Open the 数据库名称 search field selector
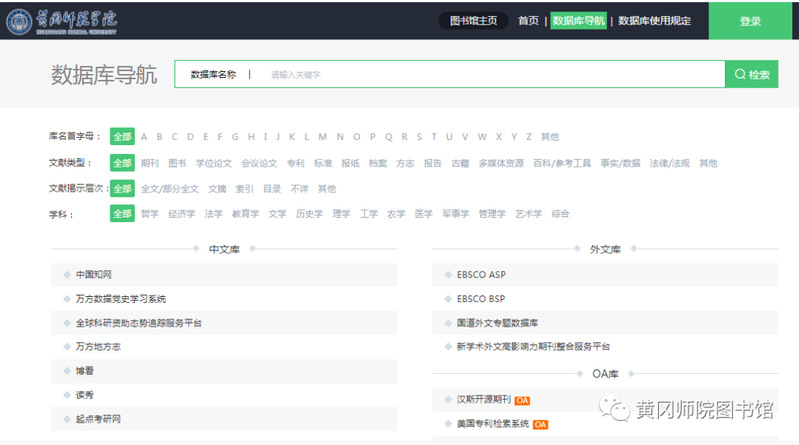This screenshot has width=799, height=445. point(213,75)
